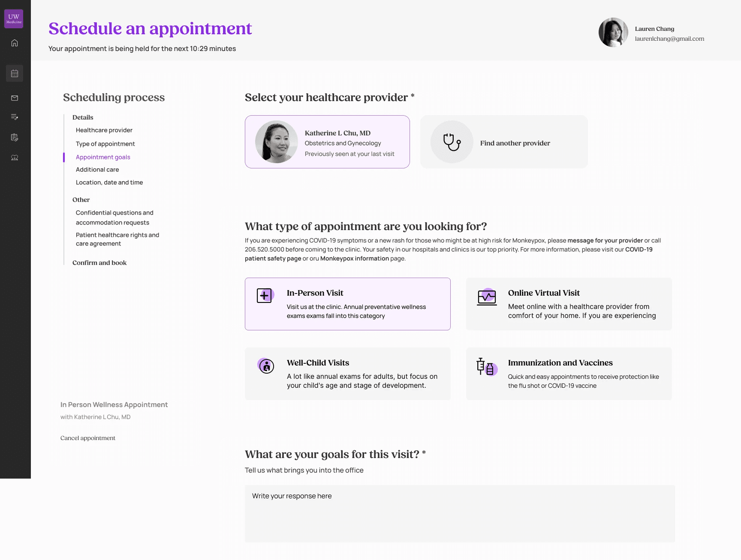Select the Well-Child Visits option
The height and width of the screenshot is (560, 741).
pyautogui.click(x=348, y=374)
